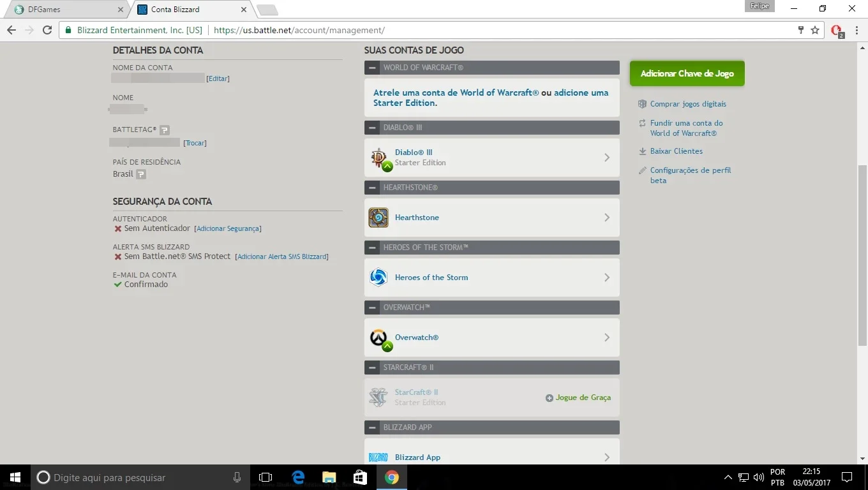The height and width of the screenshot is (490, 868).
Task: Click the Adicionar Chave de Jogo button
Action: coord(687,73)
